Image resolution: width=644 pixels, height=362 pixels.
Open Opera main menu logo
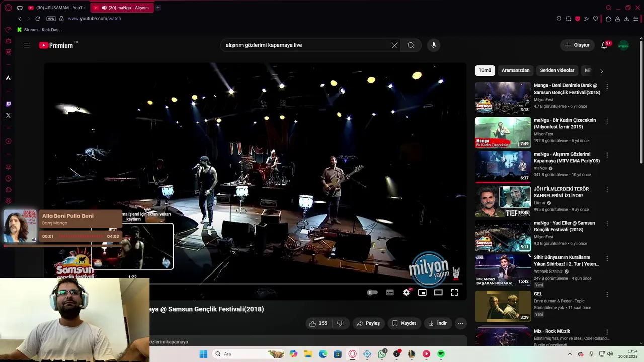click(8, 8)
